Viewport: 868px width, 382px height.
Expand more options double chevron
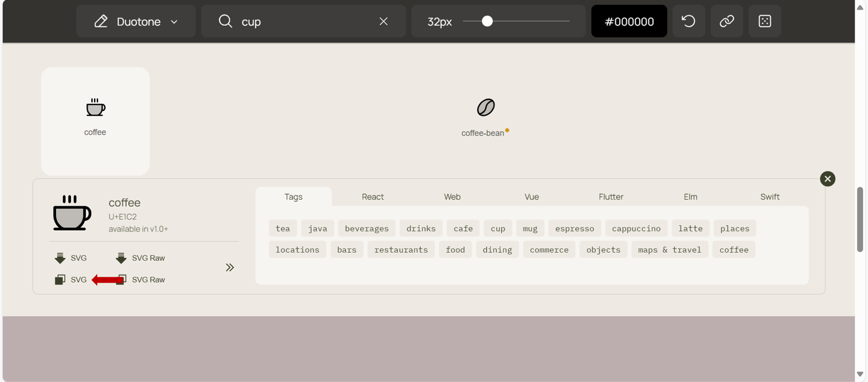[229, 268]
